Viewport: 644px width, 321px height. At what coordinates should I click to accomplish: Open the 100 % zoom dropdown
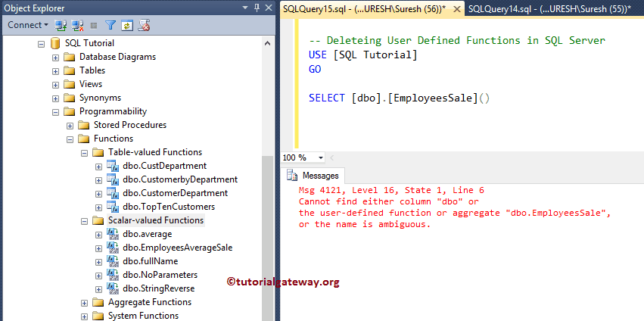coord(321,157)
